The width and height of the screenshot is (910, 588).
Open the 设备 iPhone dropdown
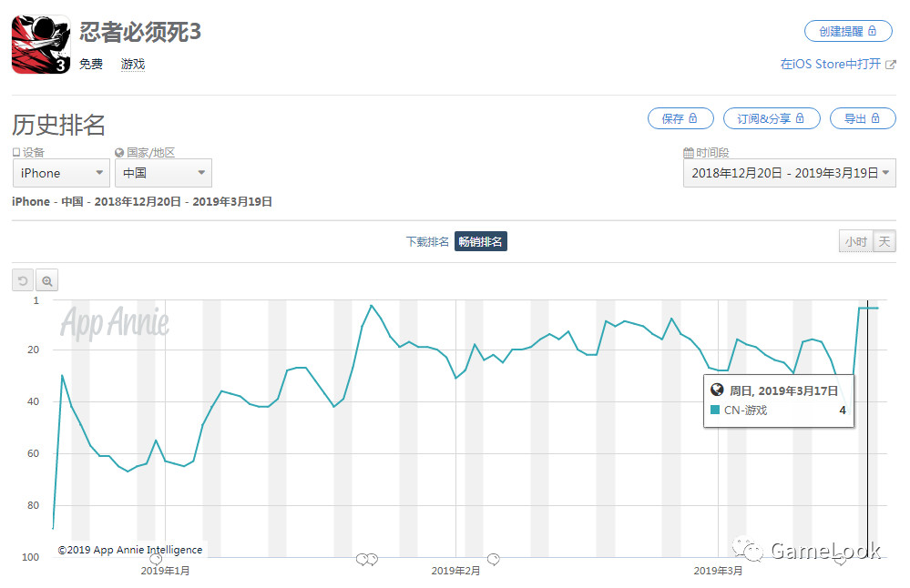point(61,173)
